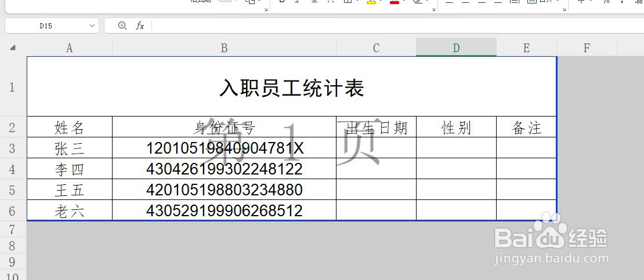The image size is (644, 280).
Task: Select row 4 header
Action: (12, 169)
